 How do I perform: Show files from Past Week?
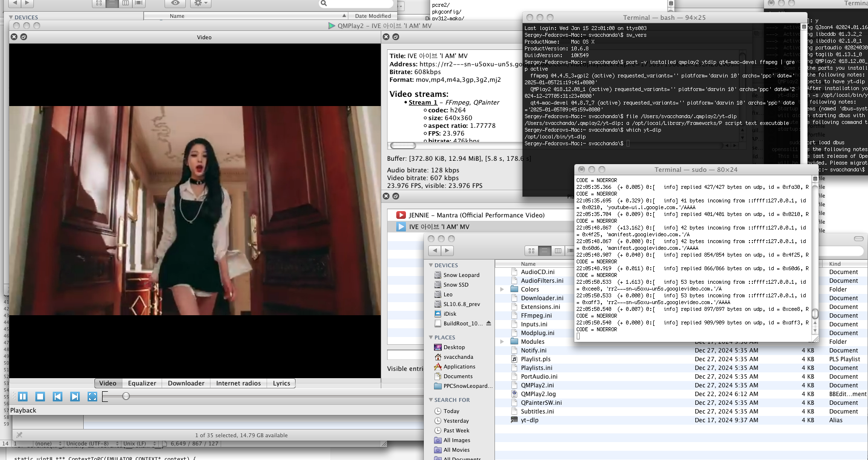tap(456, 430)
